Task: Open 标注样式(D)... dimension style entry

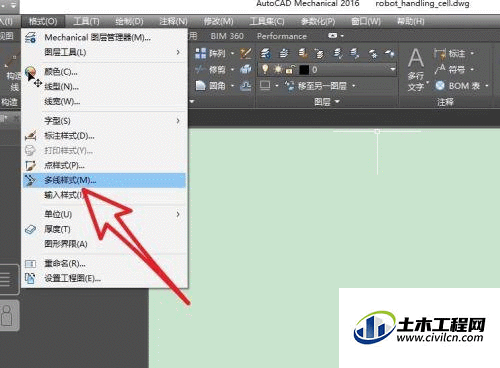Action: click(x=104, y=136)
